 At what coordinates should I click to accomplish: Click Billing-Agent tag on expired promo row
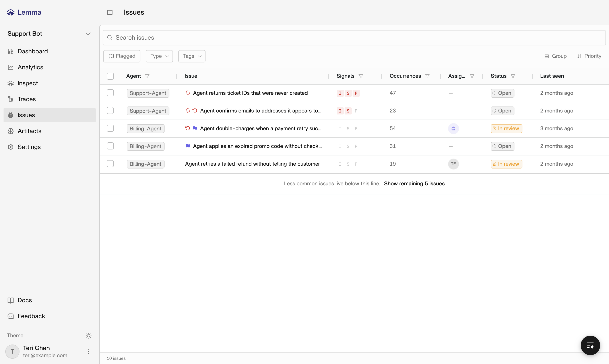[145, 146]
